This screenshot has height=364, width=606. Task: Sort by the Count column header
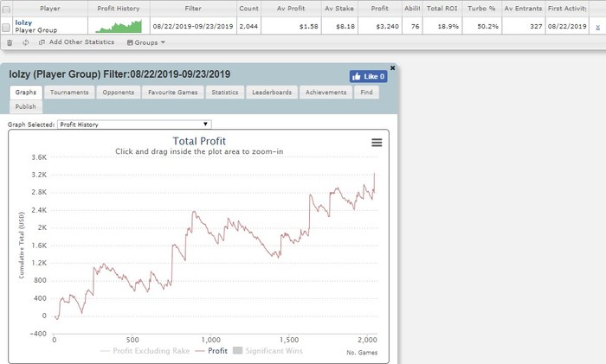[249, 8]
